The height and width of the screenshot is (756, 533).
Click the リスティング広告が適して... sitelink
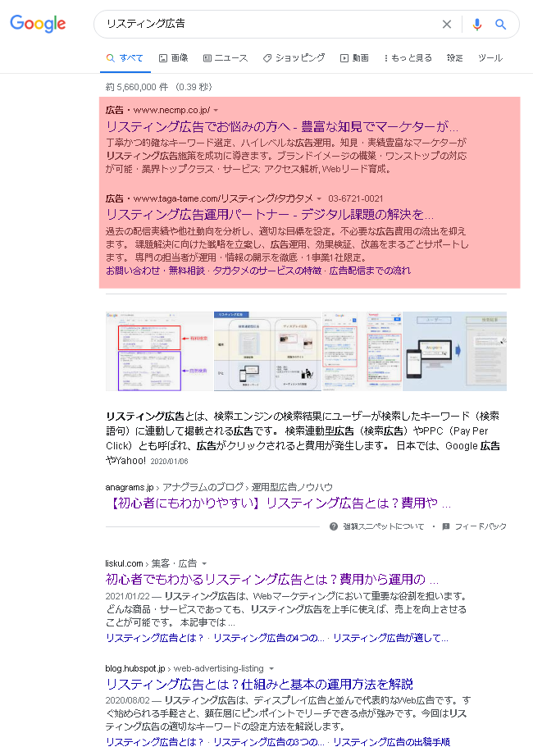pyautogui.click(x=390, y=638)
